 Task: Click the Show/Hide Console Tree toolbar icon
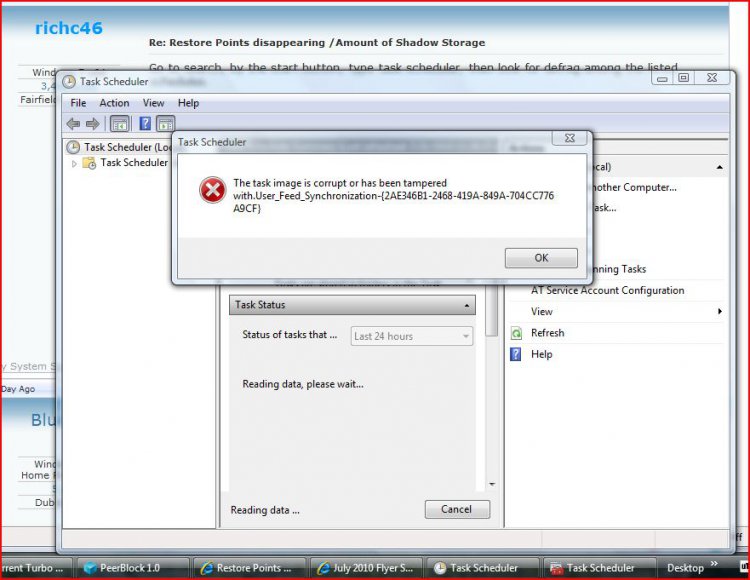pyautogui.click(x=119, y=124)
